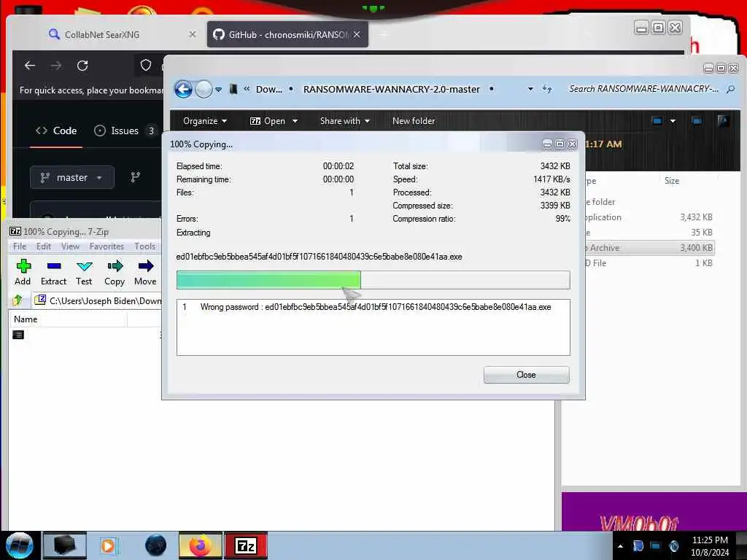Click Explorer's blue back button
The image size is (747, 560).
coord(183,89)
